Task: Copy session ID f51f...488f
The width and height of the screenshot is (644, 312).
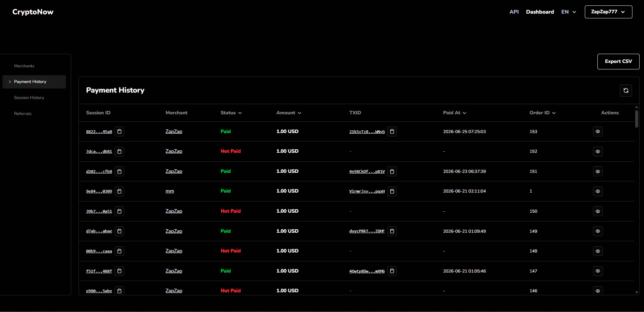Action: [119, 271]
